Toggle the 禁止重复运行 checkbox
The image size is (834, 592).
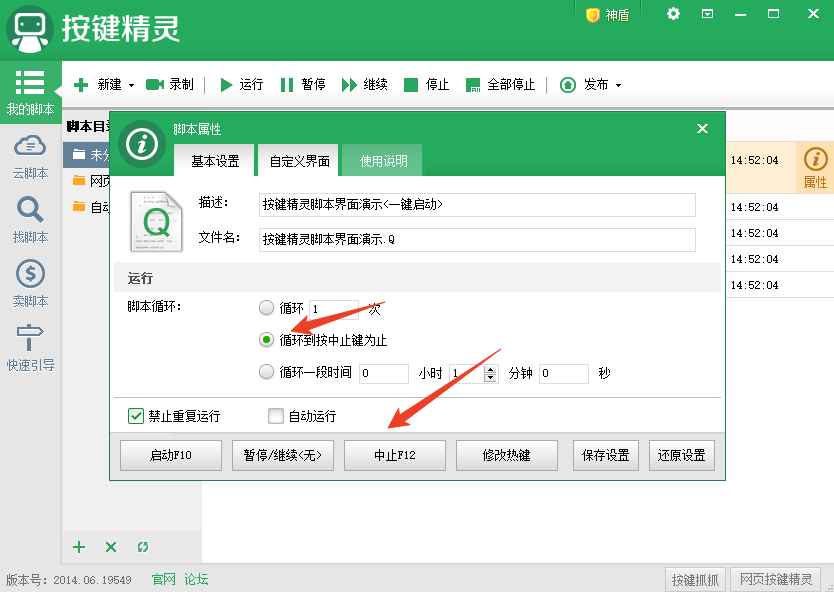pos(136,416)
